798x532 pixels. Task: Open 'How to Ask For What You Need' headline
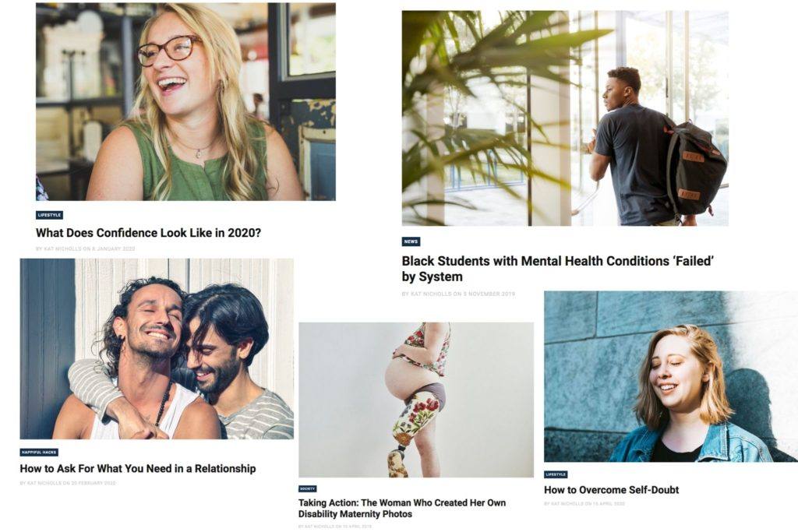[x=138, y=468]
